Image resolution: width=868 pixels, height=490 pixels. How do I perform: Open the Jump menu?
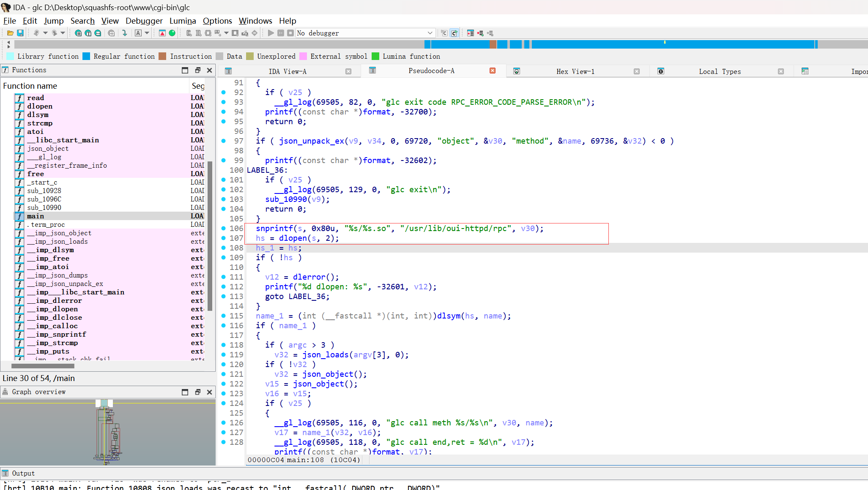coord(54,21)
